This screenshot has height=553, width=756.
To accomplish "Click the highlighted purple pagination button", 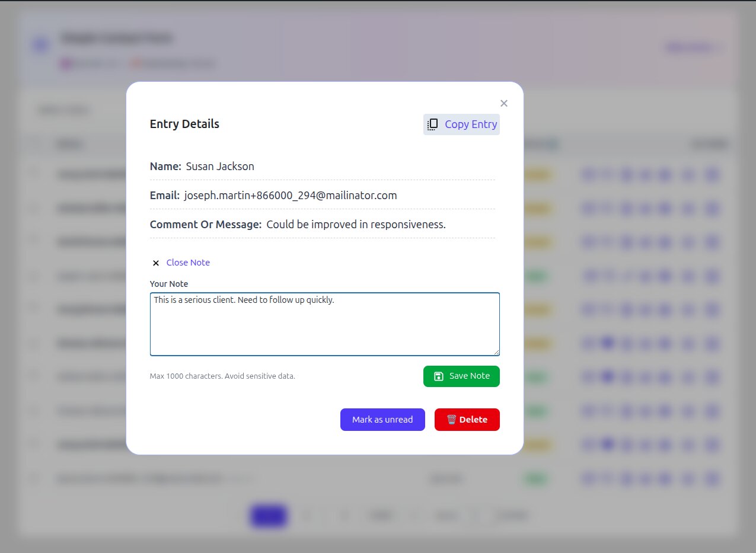I will point(269,516).
